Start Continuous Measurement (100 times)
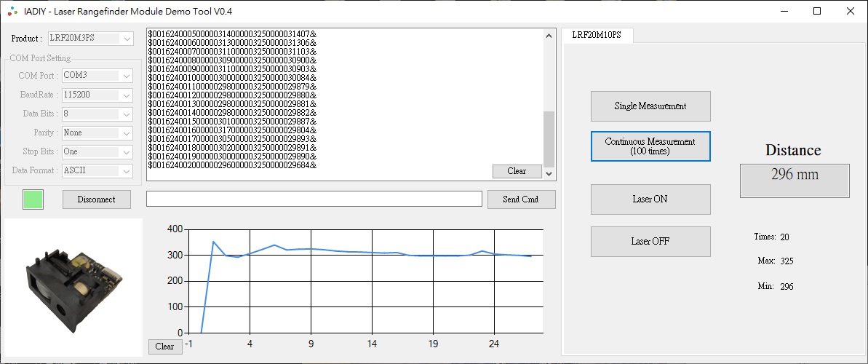Screen dimensions: 868x364 tap(650, 146)
